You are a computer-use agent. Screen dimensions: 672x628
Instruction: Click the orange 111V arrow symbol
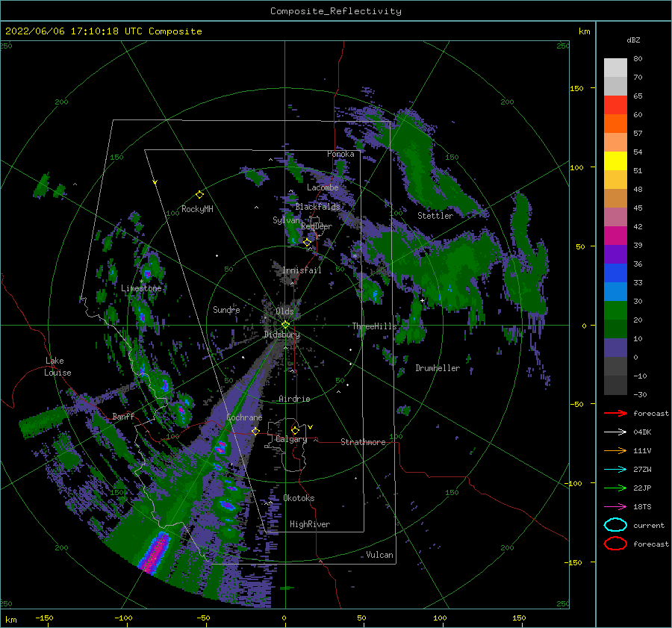tap(615, 450)
